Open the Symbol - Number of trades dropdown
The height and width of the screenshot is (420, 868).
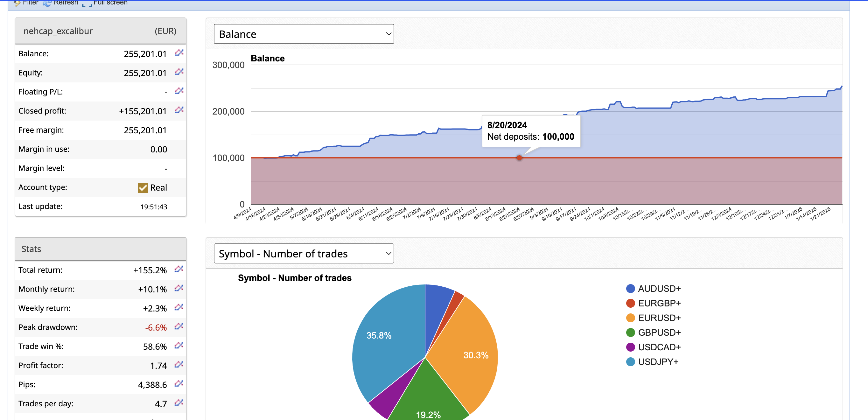pos(304,254)
